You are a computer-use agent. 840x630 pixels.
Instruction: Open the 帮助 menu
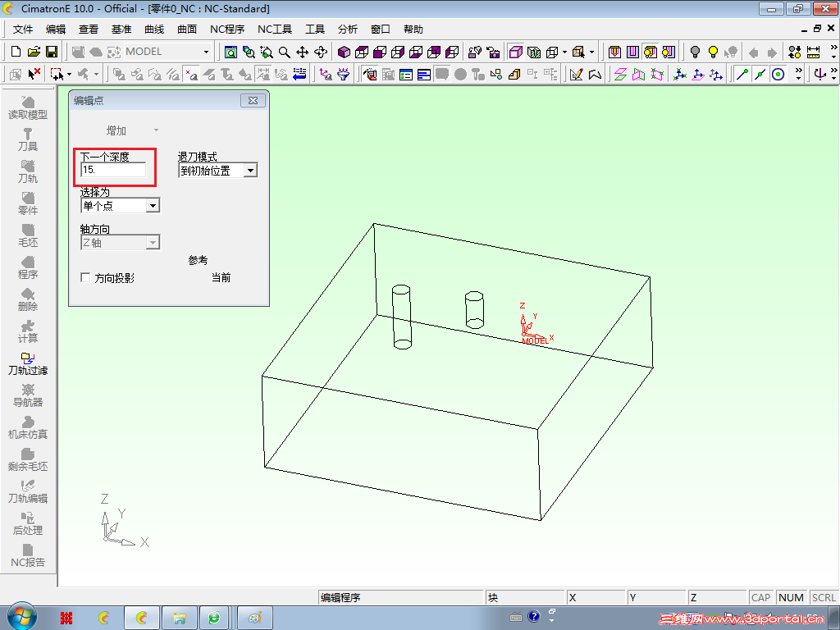click(413, 30)
